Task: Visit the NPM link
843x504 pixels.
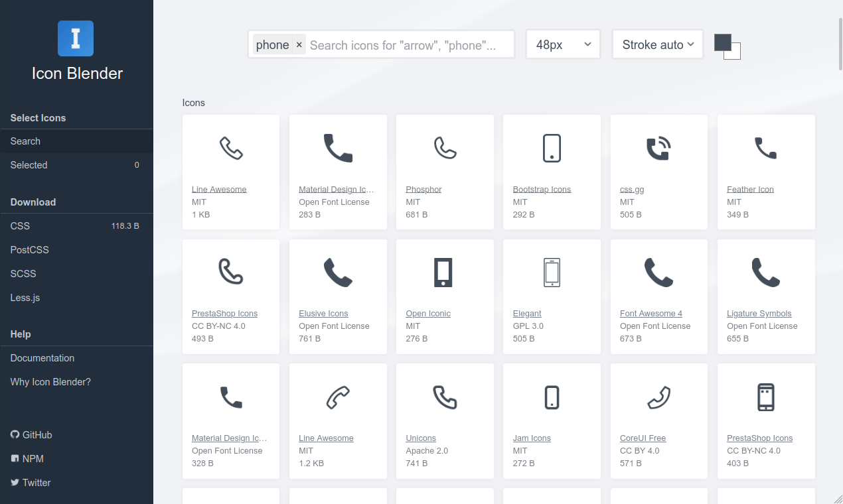Action: [27, 459]
